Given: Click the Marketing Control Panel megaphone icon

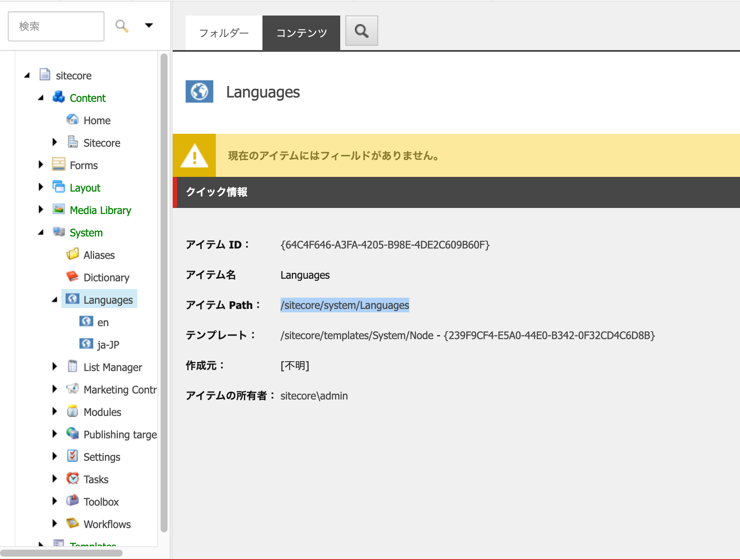Looking at the screenshot, I should [73, 389].
